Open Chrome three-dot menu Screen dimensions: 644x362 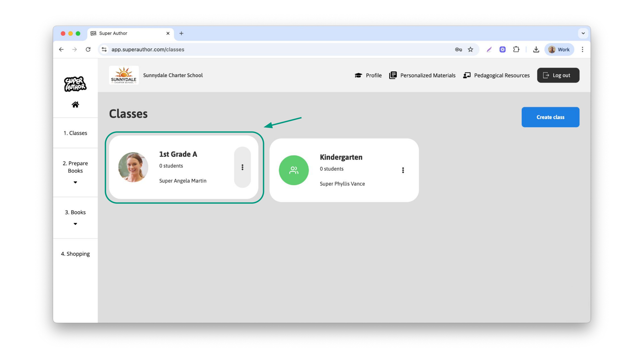[583, 50]
